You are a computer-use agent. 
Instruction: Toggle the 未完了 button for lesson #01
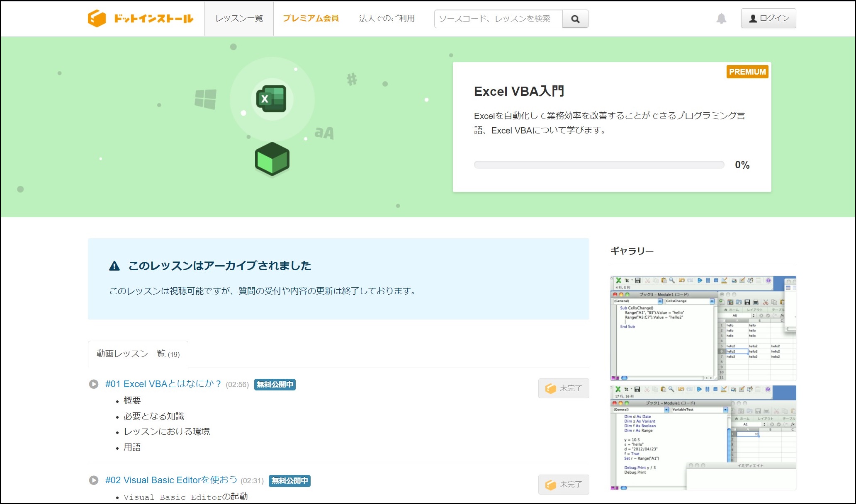[x=564, y=388]
